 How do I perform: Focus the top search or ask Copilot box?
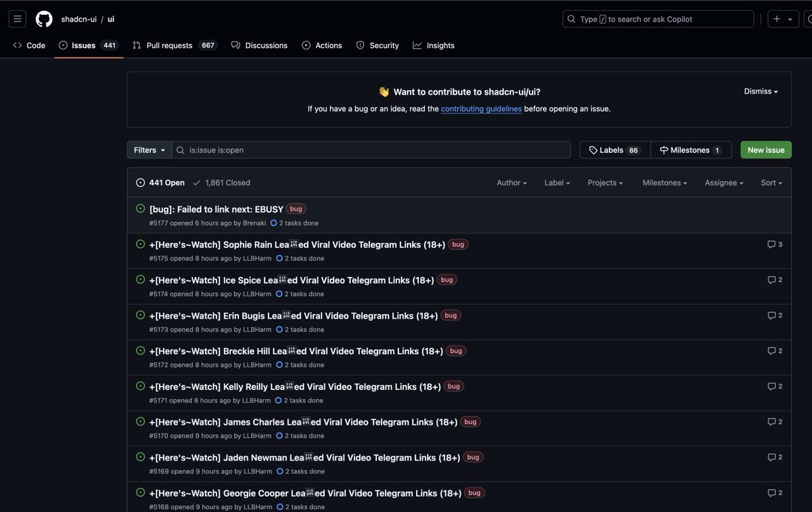tap(658, 19)
